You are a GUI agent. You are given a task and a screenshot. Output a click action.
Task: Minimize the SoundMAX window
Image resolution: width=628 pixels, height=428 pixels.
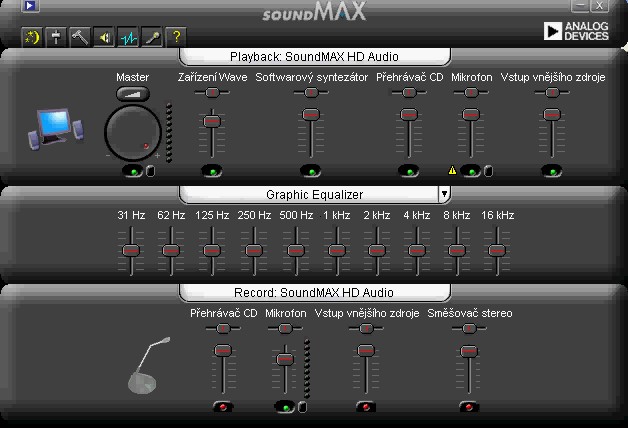tap(580, 5)
